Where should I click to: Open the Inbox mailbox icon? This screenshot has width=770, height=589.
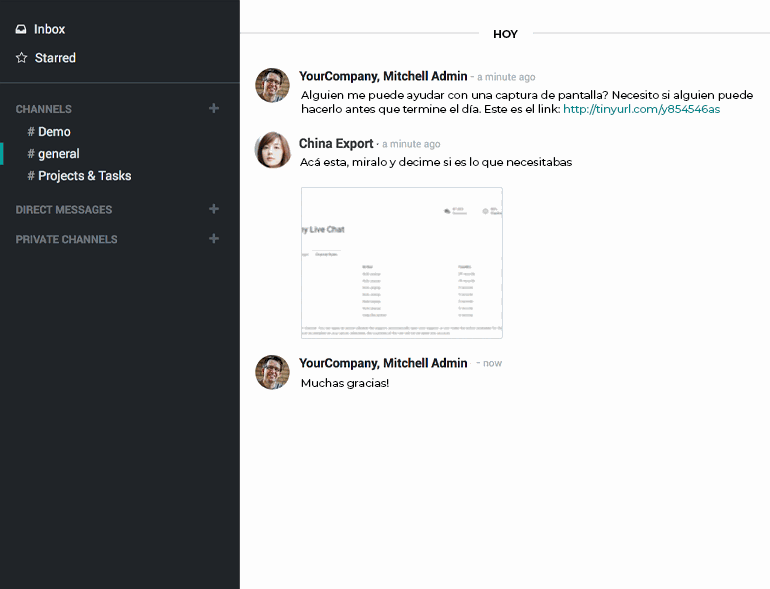(21, 30)
